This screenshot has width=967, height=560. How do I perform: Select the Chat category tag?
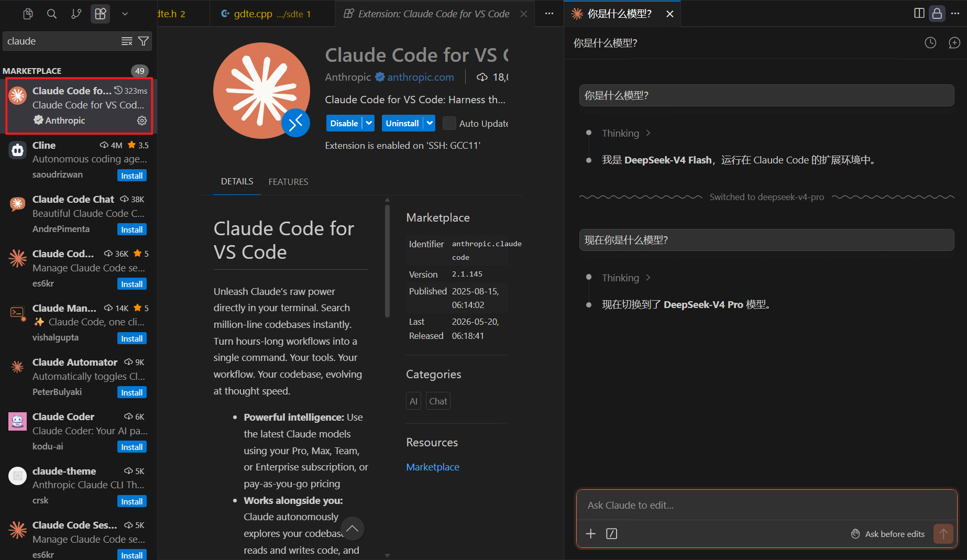(438, 401)
